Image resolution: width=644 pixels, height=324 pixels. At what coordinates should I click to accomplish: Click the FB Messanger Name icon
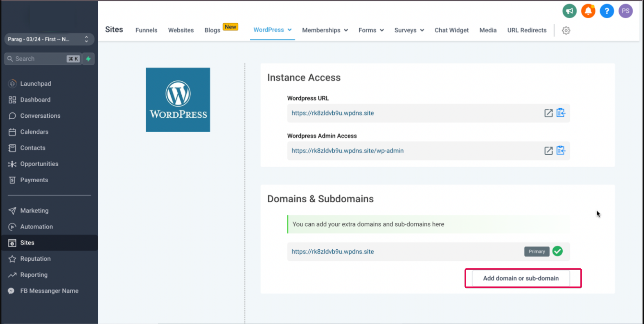pyautogui.click(x=11, y=291)
